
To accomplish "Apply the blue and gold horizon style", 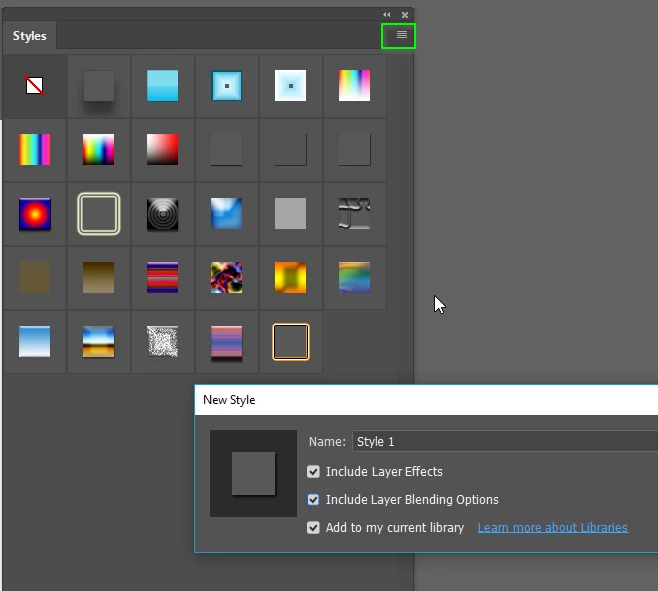I will coord(99,342).
